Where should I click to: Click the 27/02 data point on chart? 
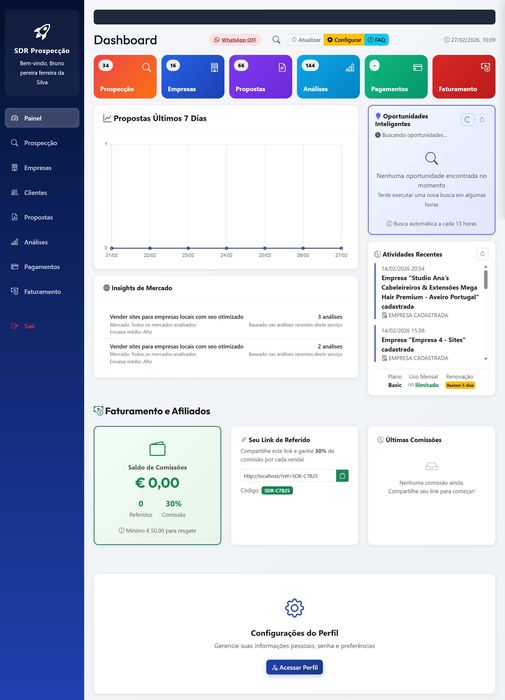342,248
